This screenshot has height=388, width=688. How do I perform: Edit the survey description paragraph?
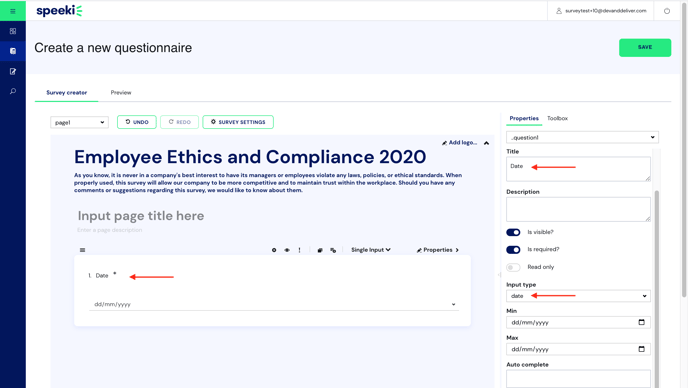pyautogui.click(x=268, y=183)
